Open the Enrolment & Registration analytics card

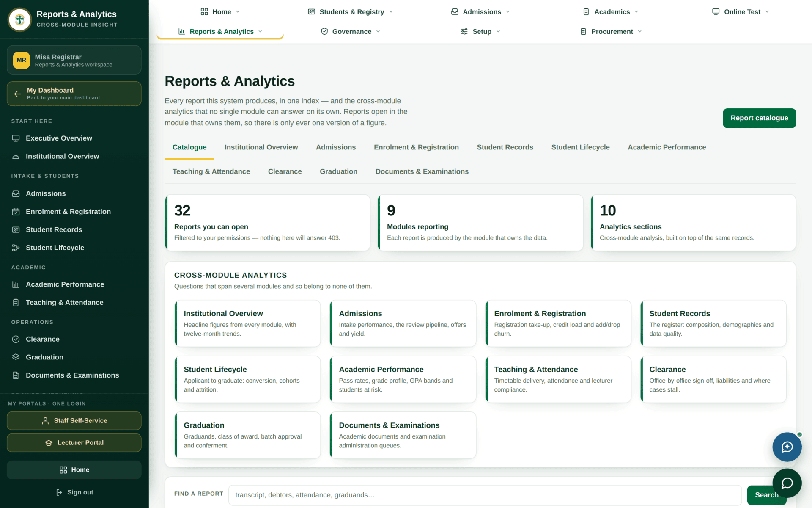pos(558,323)
